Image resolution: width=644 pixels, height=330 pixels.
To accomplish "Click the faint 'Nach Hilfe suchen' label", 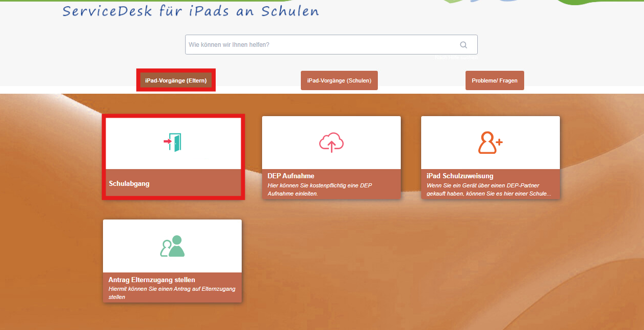I will click(456, 58).
